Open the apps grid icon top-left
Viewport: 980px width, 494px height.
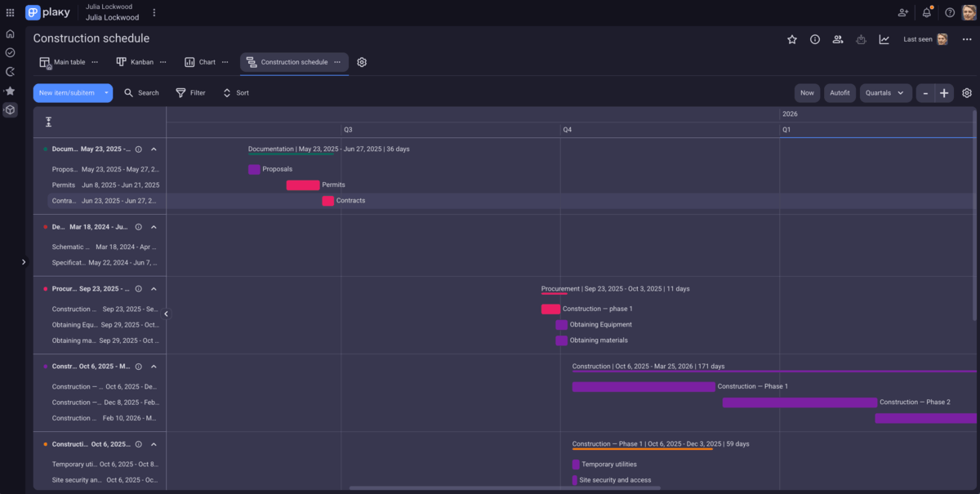click(x=9, y=11)
